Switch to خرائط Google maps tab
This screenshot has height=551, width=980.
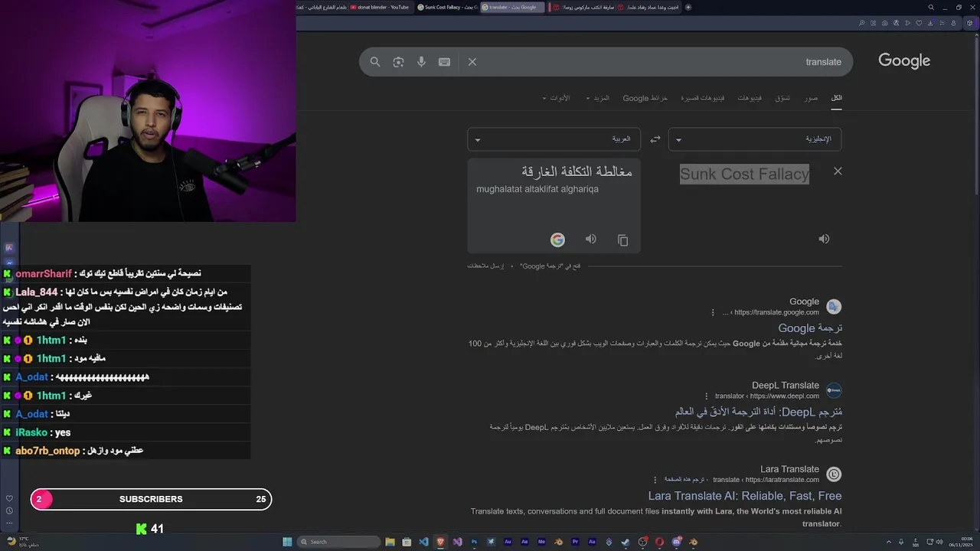[645, 98]
